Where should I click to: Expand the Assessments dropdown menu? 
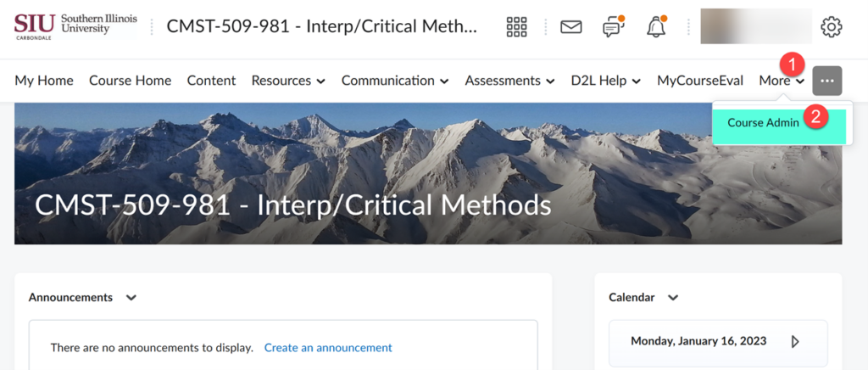[x=509, y=81]
